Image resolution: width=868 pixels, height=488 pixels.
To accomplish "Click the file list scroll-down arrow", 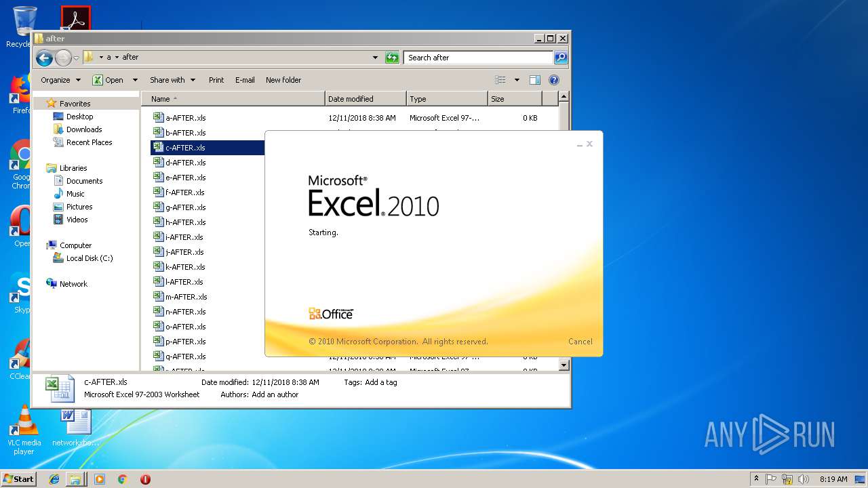I will [x=564, y=365].
